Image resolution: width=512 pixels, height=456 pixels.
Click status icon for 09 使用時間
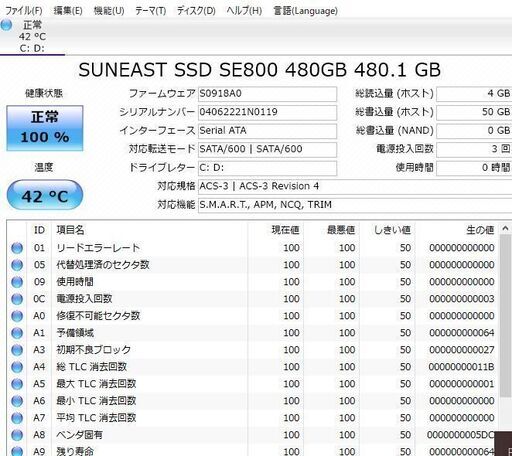coord(17,282)
